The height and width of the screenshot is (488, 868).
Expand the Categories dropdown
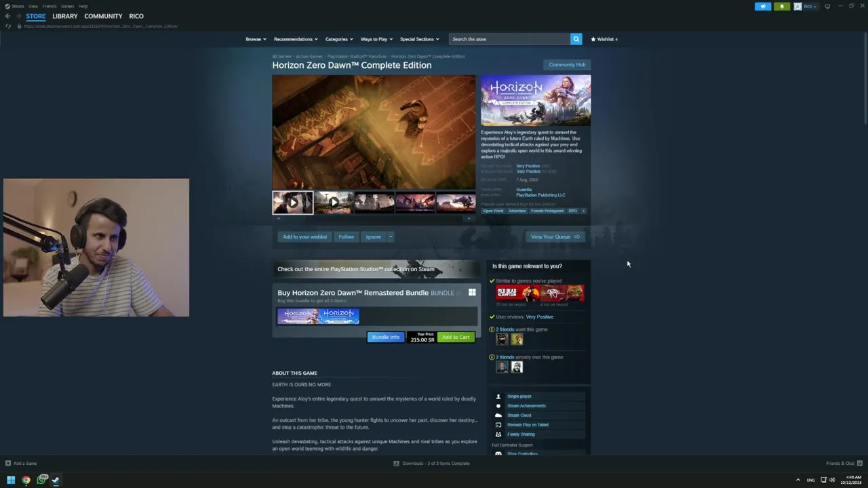coord(339,39)
